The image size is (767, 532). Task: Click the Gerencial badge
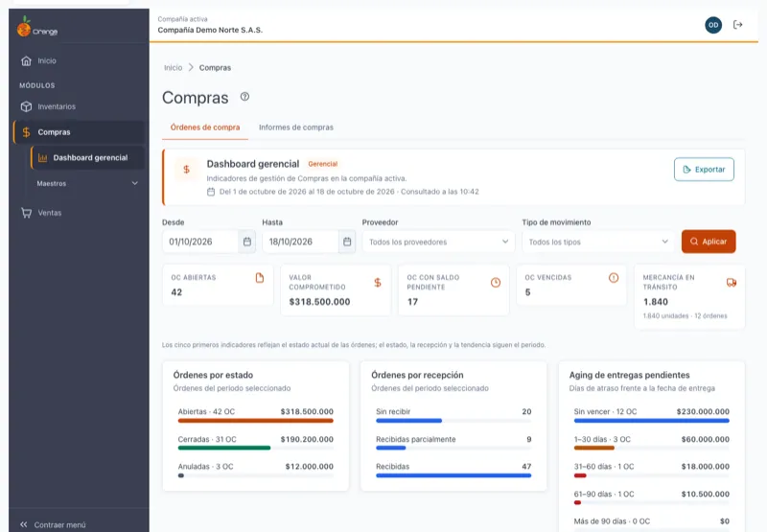(323, 164)
